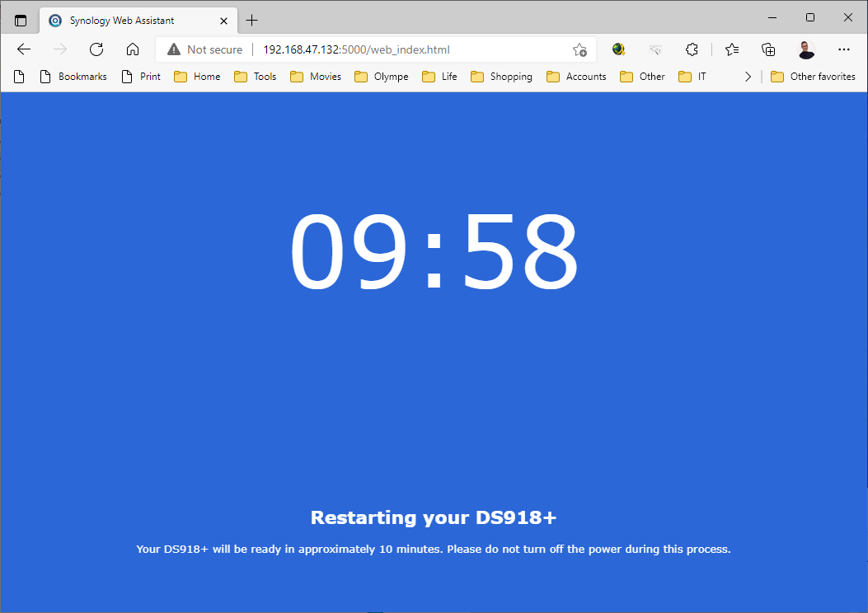Expand the hidden bookmarks overflow chevron

click(x=748, y=77)
